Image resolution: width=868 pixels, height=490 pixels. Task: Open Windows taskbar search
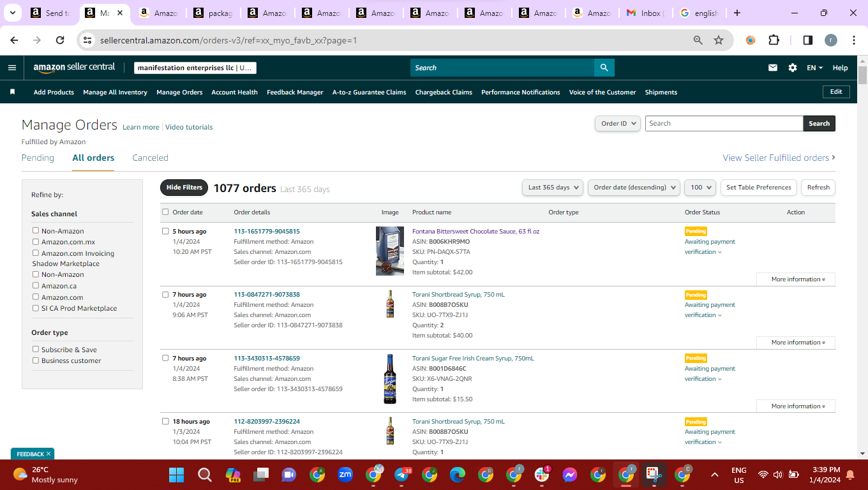point(204,475)
